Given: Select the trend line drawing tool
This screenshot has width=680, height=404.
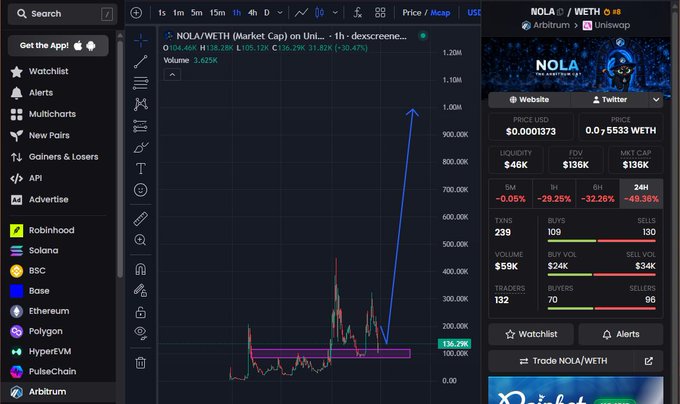Looking at the screenshot, I should click(141, 62).
